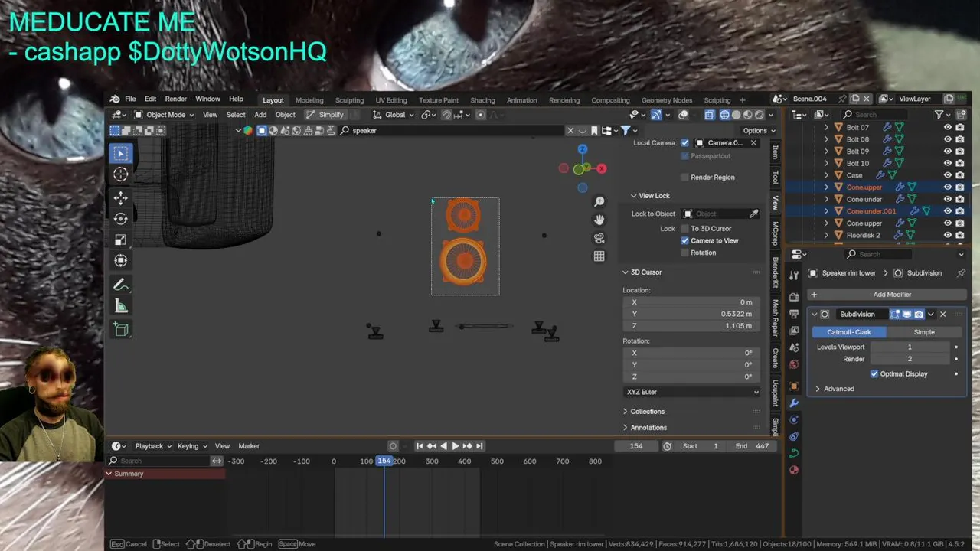980x551 pixels.
Task: Open the File menu
Action: pos(130,99)
